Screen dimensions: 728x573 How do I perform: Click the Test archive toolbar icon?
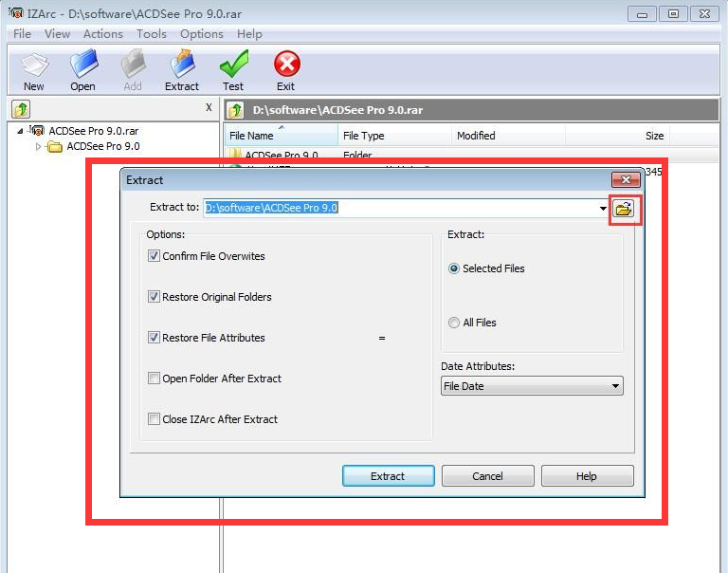(233, 70)
